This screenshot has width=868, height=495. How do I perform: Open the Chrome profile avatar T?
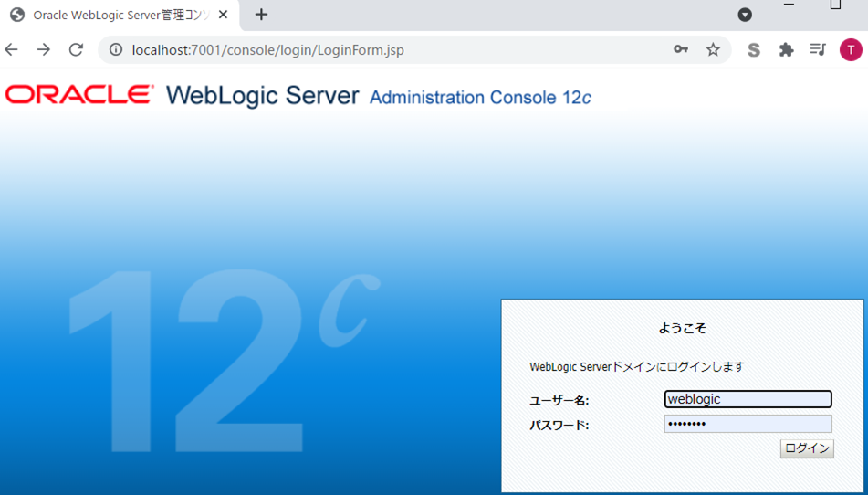[x=850, y=50]
